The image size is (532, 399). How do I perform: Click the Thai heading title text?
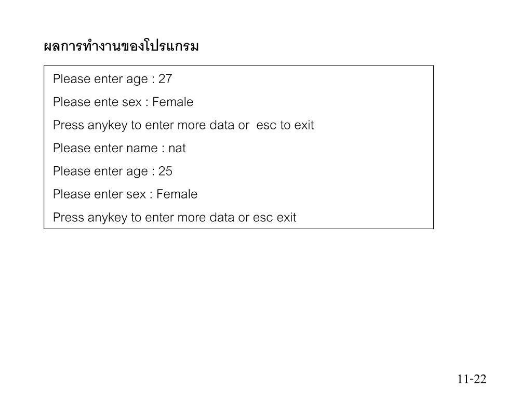(121, 46)
